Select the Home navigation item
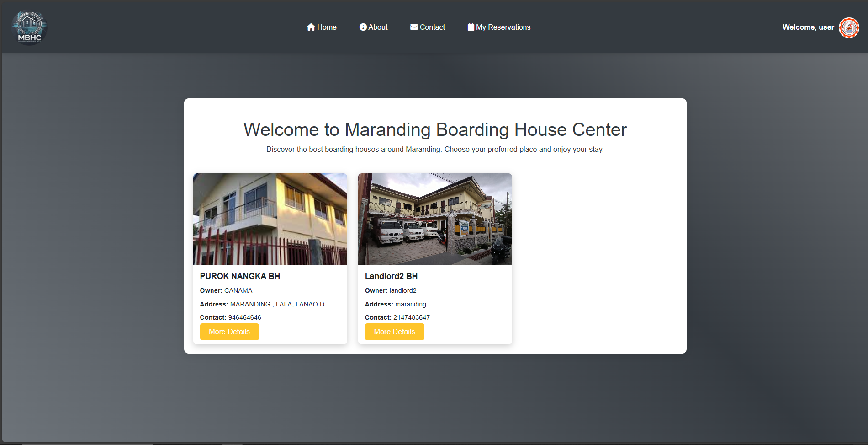This screenshot has height=445, width=868. [x=325, y=27]
